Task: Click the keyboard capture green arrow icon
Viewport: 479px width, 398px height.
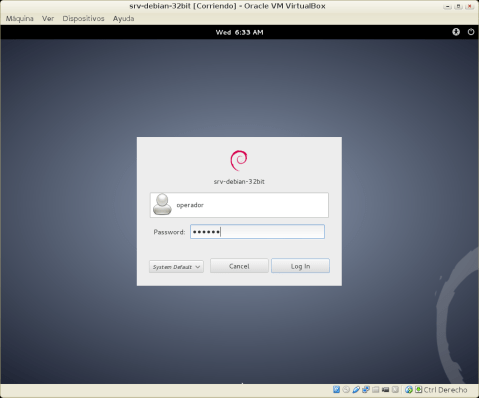Action: tap(418, 390)
